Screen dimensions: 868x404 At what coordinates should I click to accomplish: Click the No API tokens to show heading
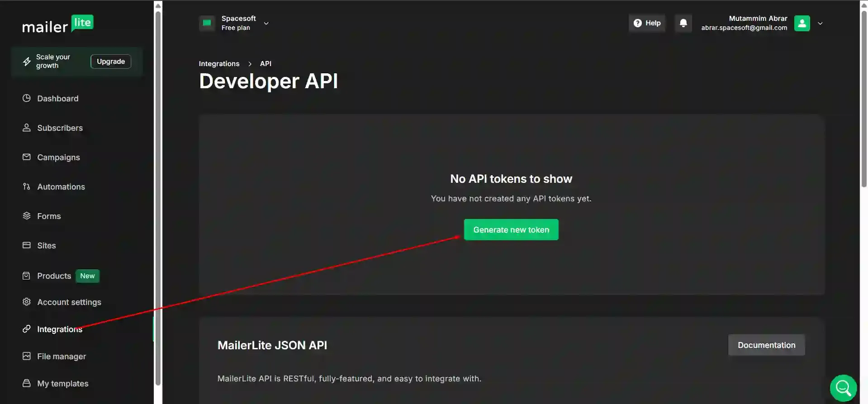511,179
